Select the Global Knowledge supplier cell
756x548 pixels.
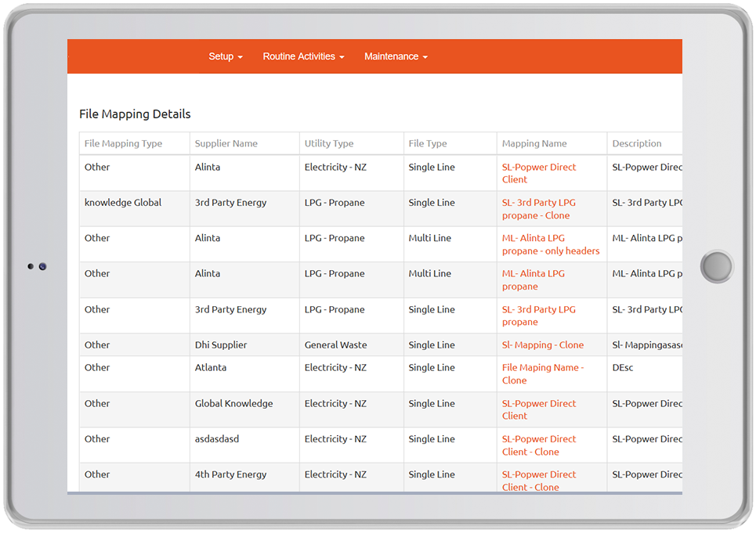(244, 409)
